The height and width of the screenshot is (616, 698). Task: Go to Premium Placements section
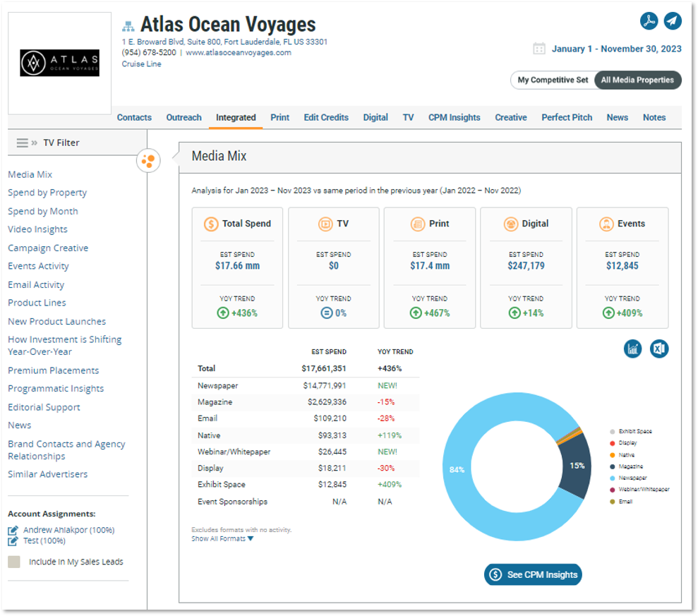coord(54,370)
